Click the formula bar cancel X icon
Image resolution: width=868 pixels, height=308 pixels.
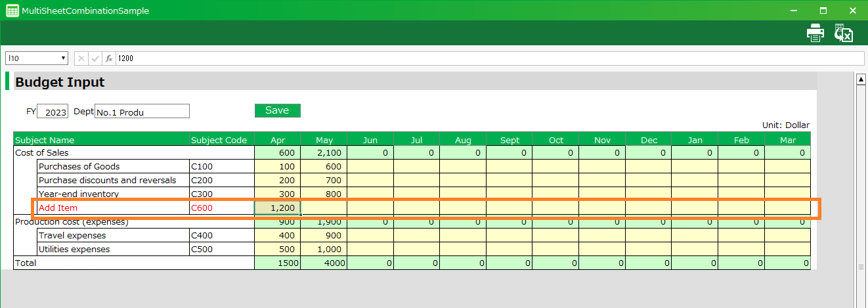pos(81,58)
